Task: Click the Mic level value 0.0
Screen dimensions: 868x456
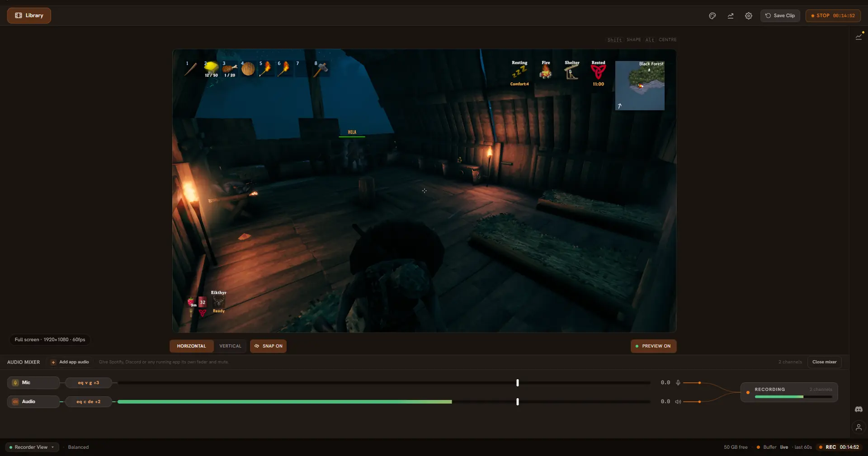Action: [665, 383]
